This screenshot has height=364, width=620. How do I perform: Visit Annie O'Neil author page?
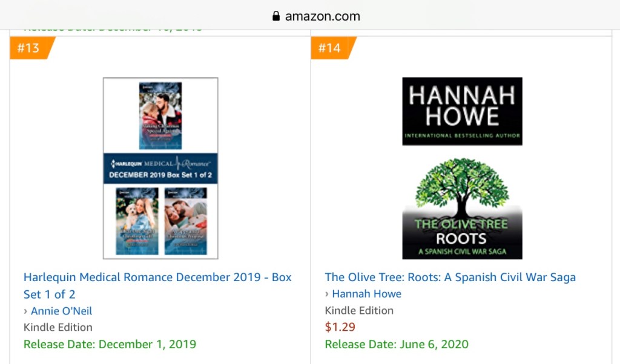pyautogui.click(x=62, y=311)
